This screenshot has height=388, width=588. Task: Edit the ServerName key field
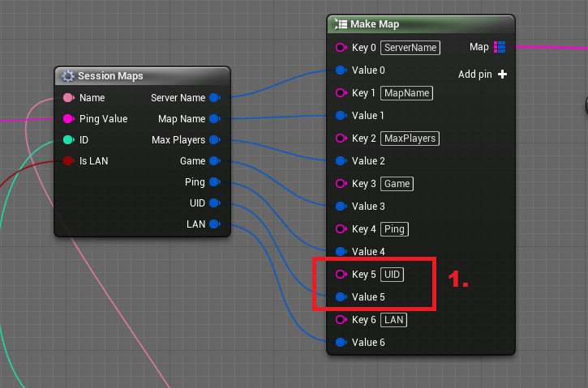point(410,48)
